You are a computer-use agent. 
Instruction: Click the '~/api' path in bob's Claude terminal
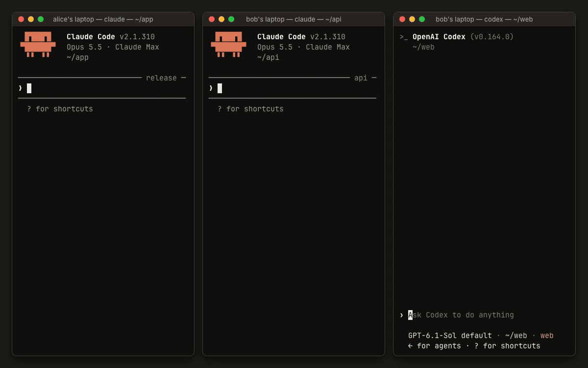click(268, 57)
